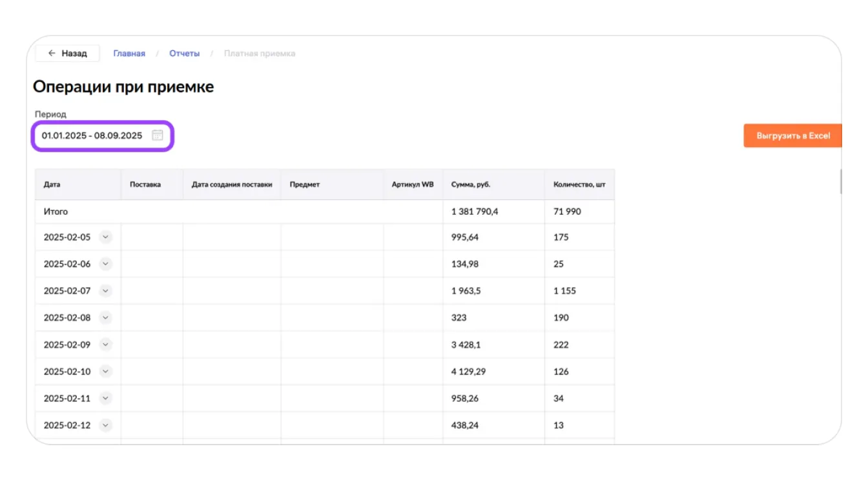Expand the 2025-02-10 row details
Viewport: 868px width, 480px height.
(x=106, y=372)
